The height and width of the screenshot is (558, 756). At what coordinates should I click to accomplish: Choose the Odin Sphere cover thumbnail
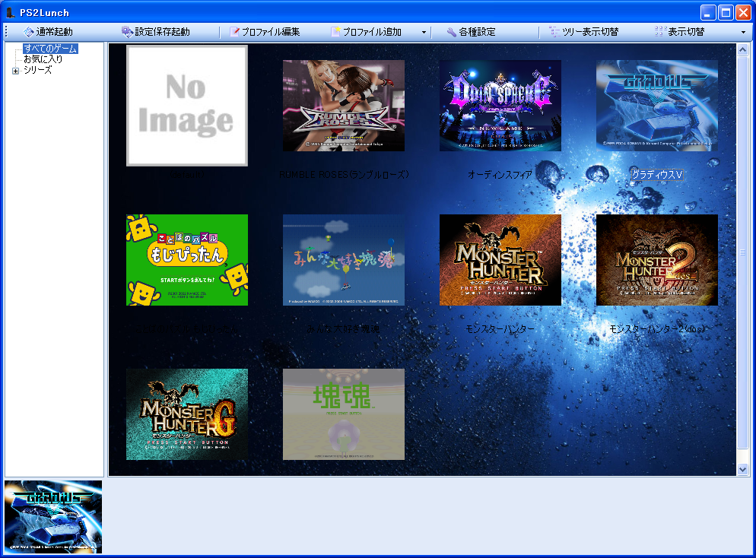tap(500, 106)
